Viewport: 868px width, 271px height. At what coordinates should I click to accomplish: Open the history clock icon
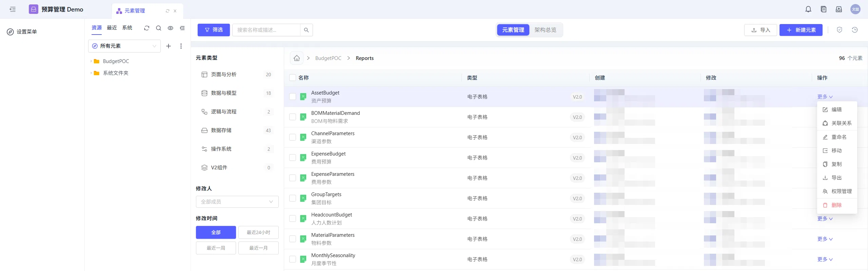(x=855, y=30)
